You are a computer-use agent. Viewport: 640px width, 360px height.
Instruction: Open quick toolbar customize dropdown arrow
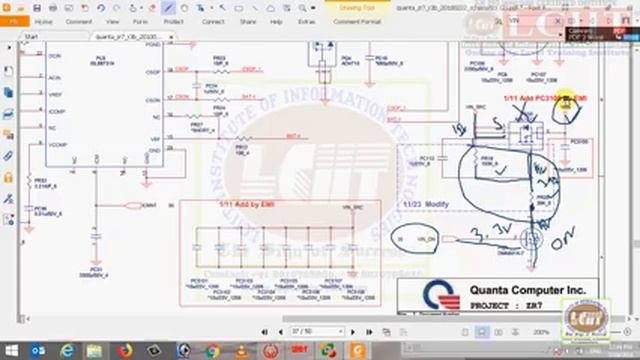313,8
